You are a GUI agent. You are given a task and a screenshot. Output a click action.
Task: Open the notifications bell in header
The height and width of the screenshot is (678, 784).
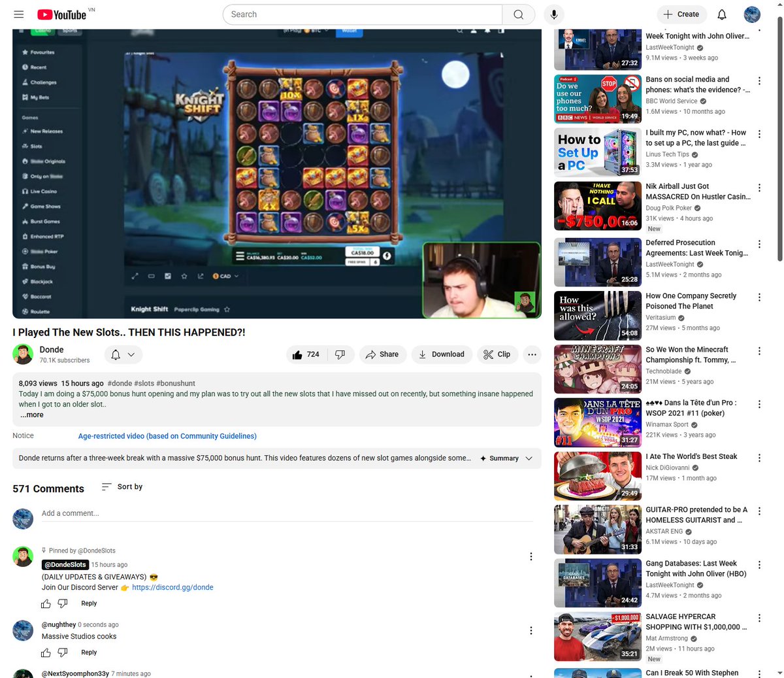coord(722,14)
